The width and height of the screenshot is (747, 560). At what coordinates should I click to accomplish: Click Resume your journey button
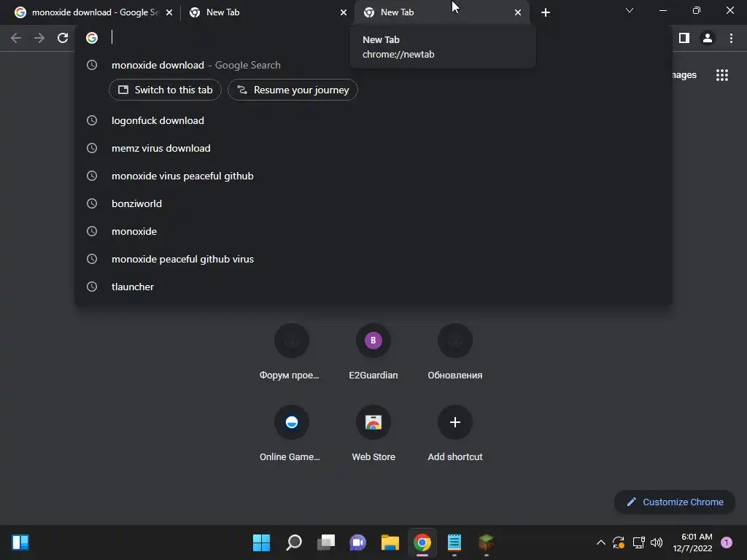pyautogui.click(x=293, y=90)
